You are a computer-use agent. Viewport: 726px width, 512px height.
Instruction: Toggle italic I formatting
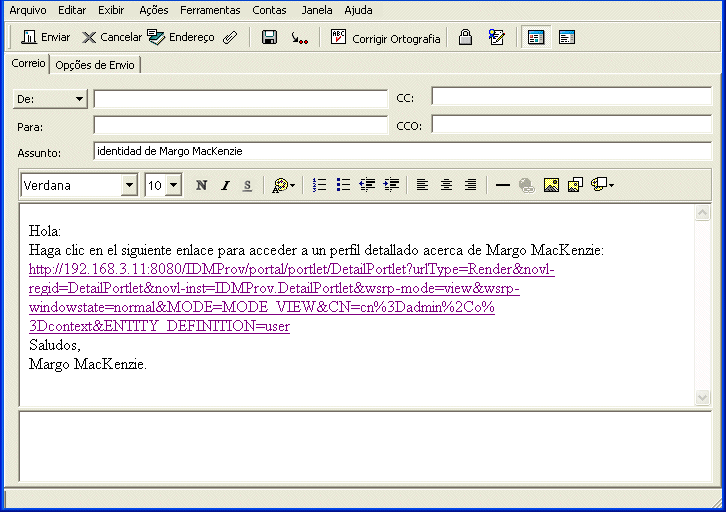225,186
